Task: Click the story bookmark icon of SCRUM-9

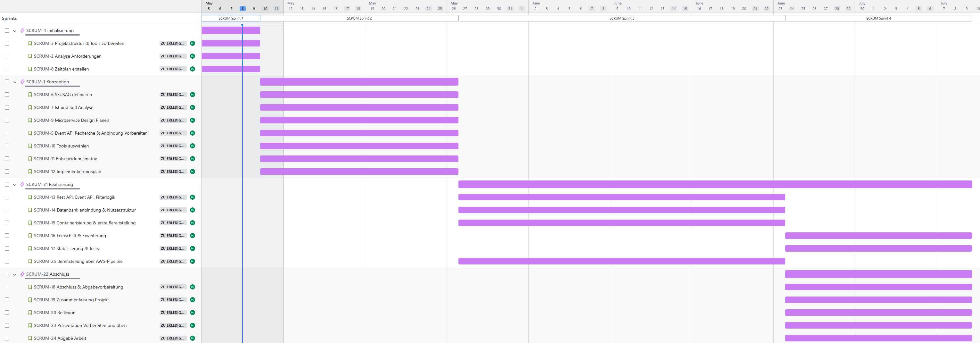Action: click(30, 120)
